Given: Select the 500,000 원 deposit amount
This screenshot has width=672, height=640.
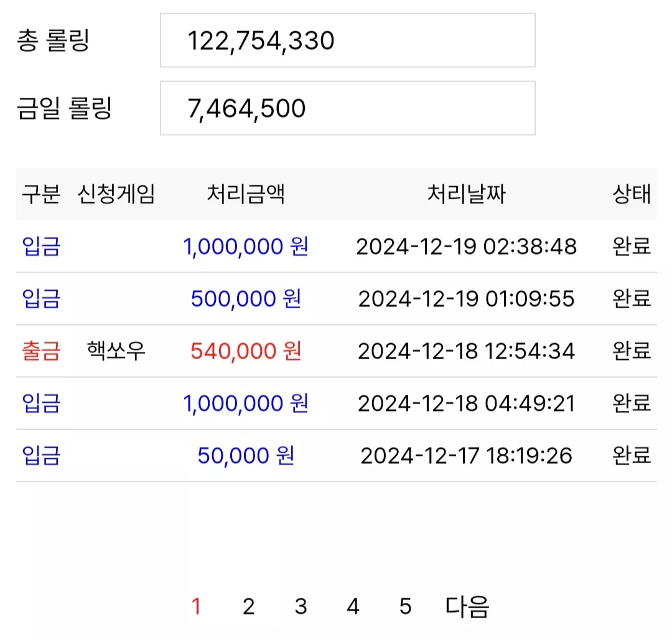Looking at the screenshot, I should pos(246,299).
